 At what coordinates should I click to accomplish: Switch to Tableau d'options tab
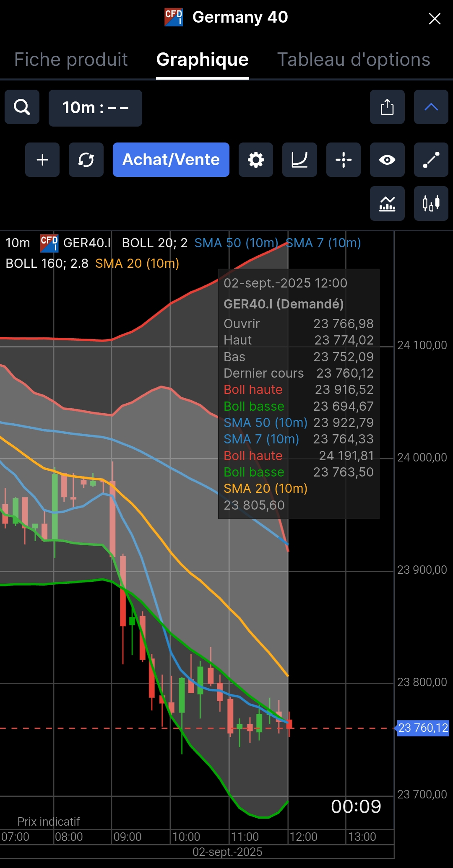354,60
